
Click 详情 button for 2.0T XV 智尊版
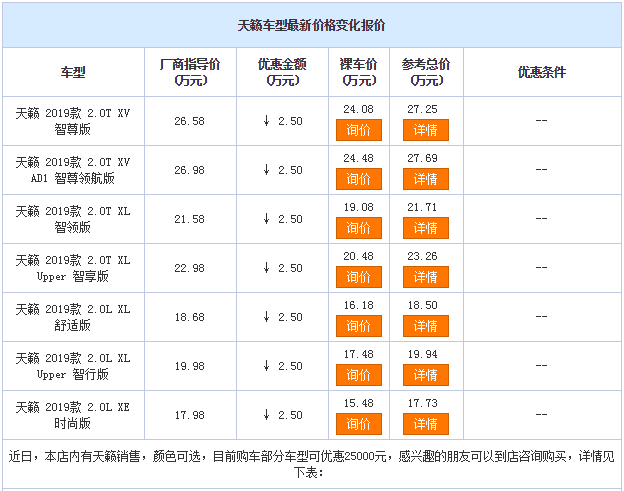point(426,130)
